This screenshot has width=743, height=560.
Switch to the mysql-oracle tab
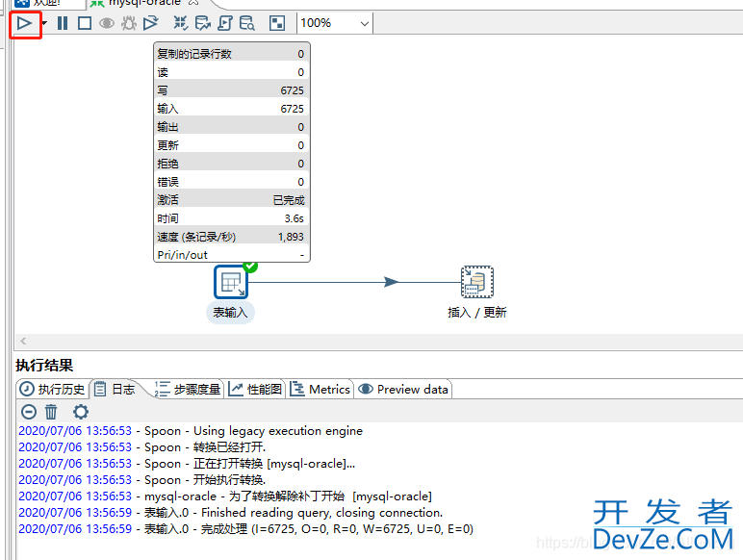pos(143,3)
